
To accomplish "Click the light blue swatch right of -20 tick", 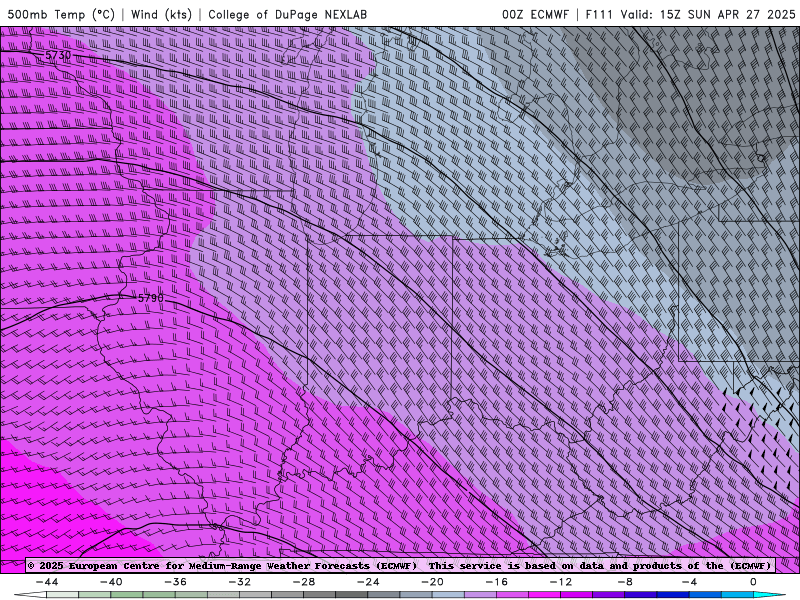I will [448, 595].
